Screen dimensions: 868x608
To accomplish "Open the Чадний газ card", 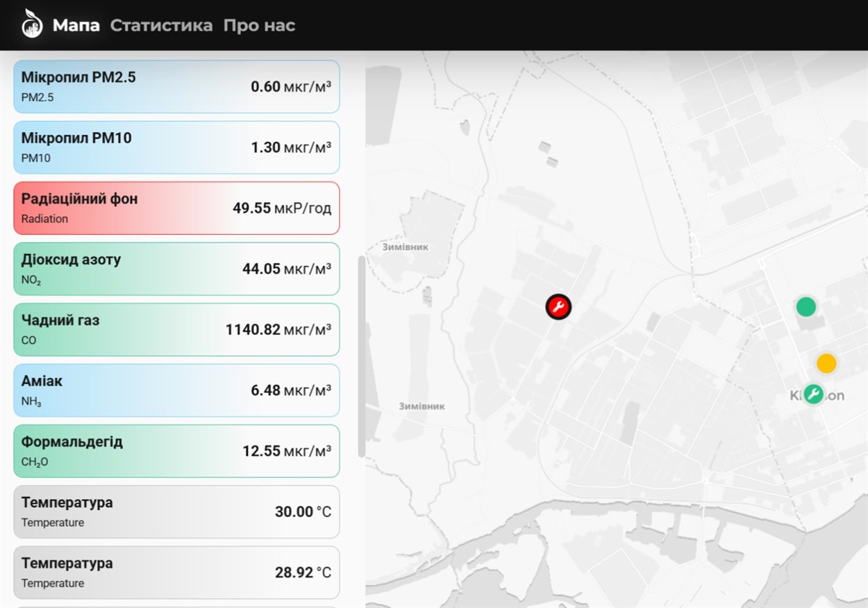I will pyautogui.click(x=176, y=329).
